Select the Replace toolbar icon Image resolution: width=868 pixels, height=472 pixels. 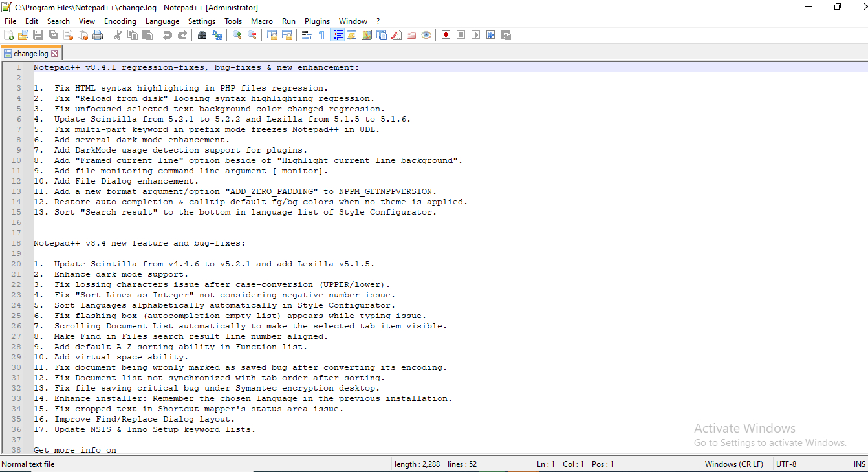(217, 35)
